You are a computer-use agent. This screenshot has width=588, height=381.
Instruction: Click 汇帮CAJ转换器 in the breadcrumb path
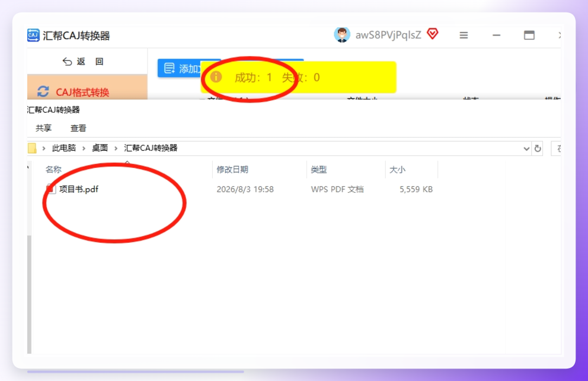point(151,148)
